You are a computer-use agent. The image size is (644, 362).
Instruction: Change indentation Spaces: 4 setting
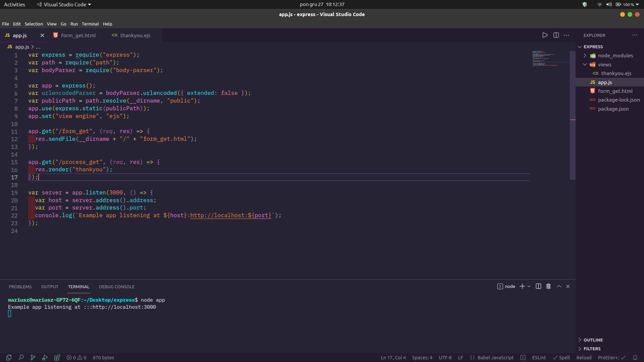[422, 358]
